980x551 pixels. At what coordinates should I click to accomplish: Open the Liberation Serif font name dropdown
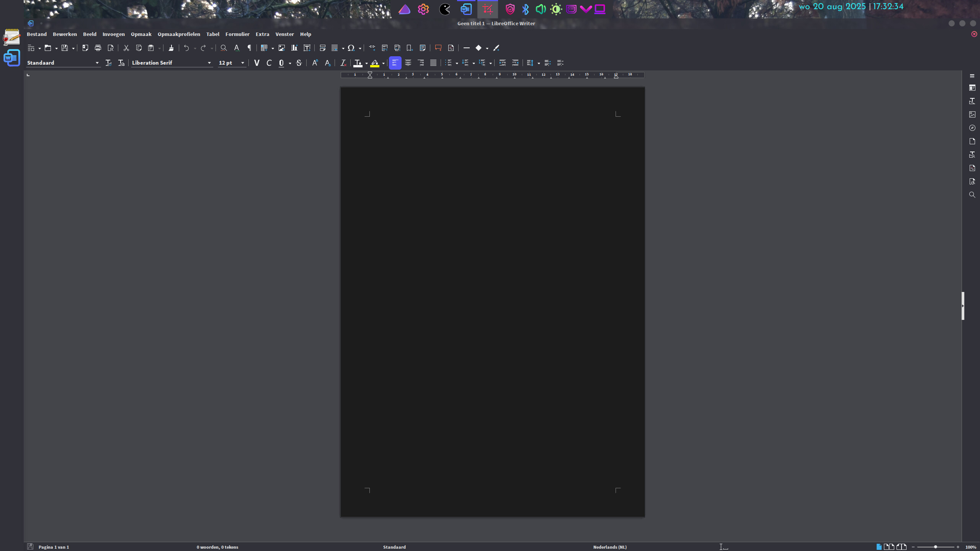[209, 63]
